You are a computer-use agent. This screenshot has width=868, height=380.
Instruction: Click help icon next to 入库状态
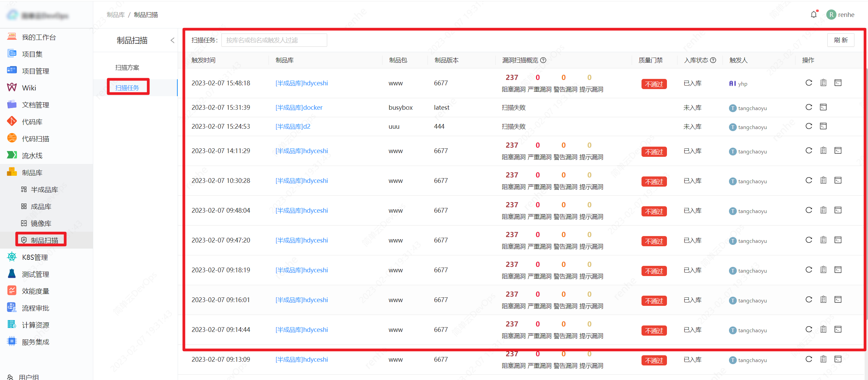pyautogui.click(x=713, y=60)
